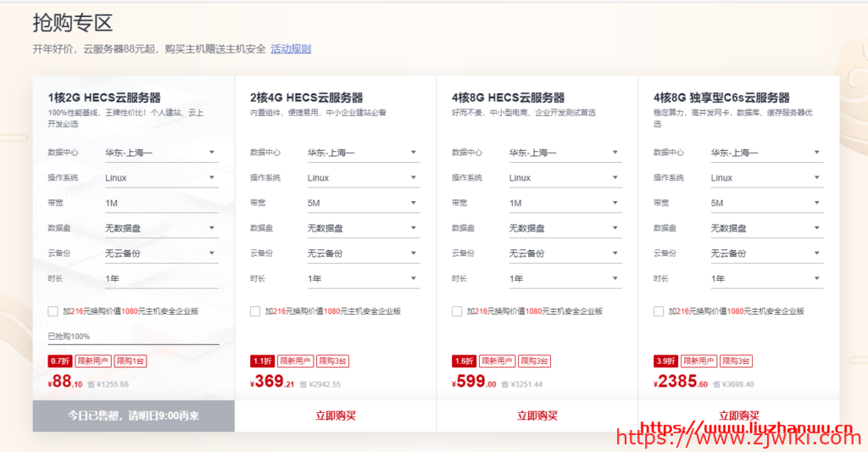Open 数据中心 dropdown in 1核2G HECS card
The height and width of the screenshot is (452, 868).
162,153
